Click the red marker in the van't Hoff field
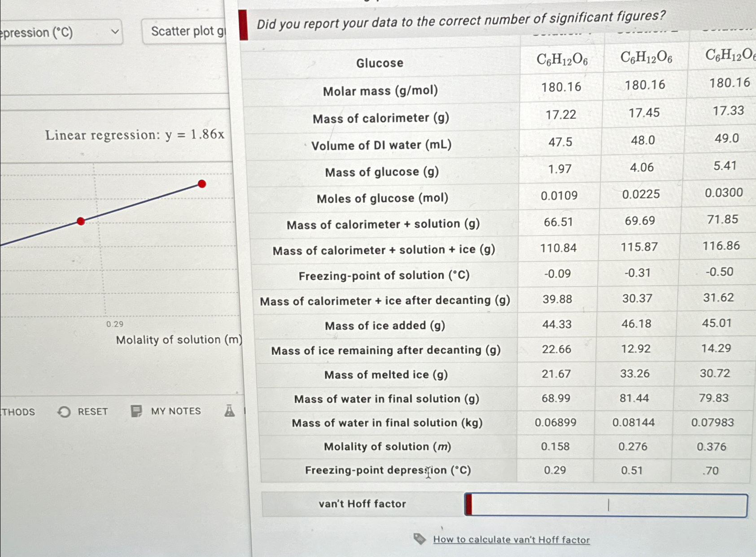Image resolution: width=756 pixels, height=557 pixels. [x=468, y=504]
